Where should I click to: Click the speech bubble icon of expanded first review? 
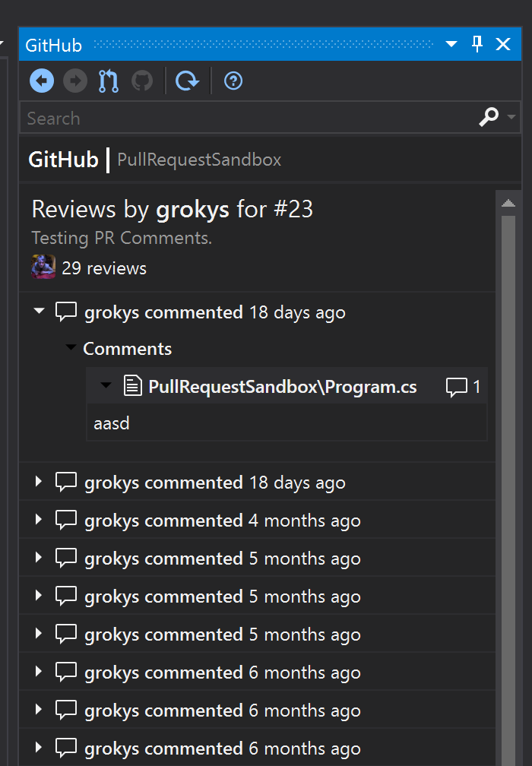pyautogui.click(x=66, y=312)
